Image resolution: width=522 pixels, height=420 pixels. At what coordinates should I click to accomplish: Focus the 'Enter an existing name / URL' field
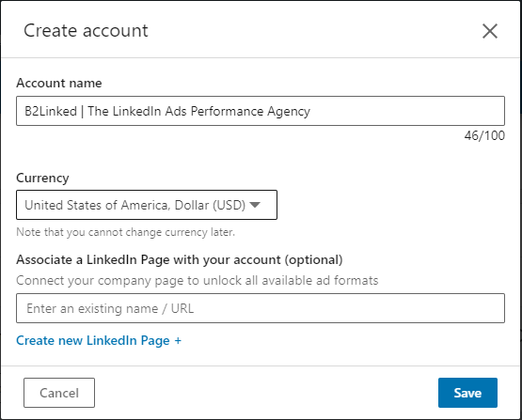(x=261, y=308)
